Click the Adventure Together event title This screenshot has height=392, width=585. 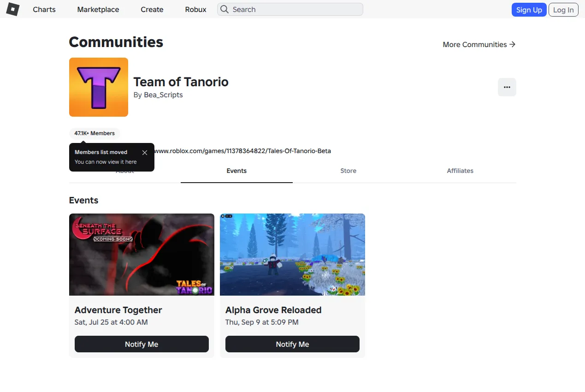(118, 310)
